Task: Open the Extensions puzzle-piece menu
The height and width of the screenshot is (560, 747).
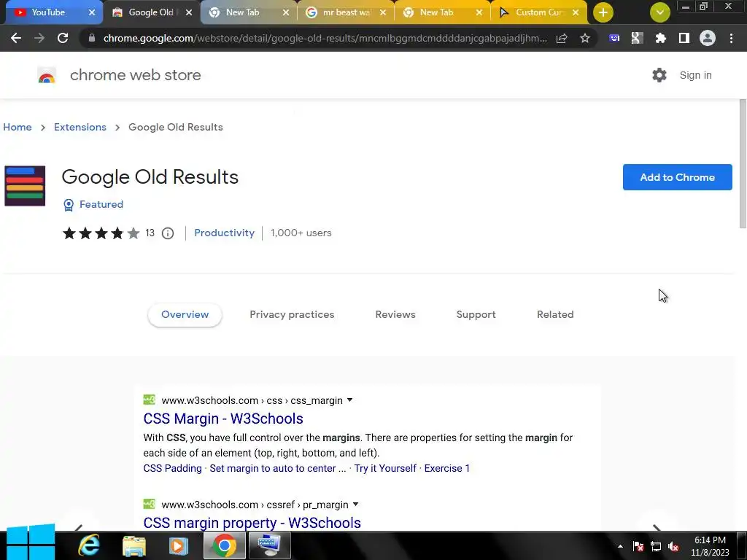Action: [660, 38]
